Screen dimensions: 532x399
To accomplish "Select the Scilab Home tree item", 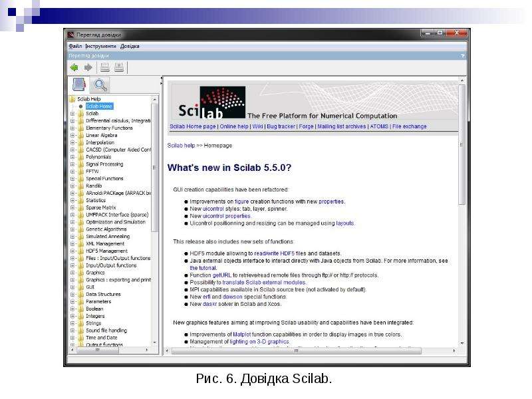I will [99, 106].
